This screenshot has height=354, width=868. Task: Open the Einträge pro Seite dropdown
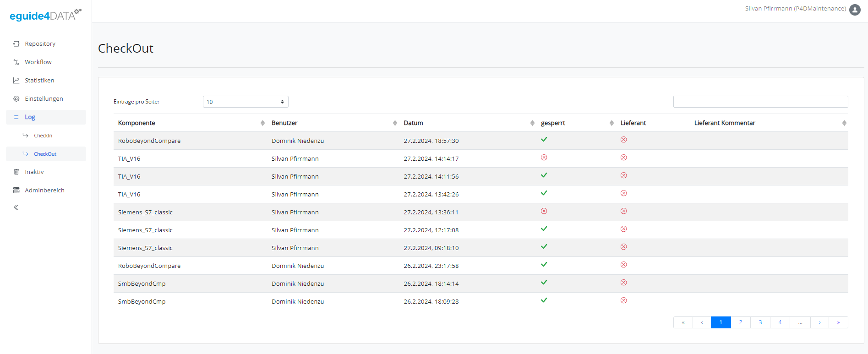tap(245, 102)
